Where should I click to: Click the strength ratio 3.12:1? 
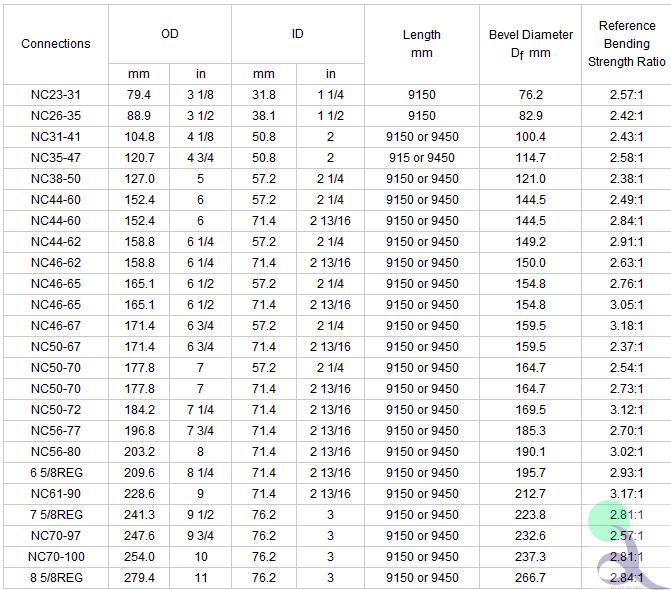pos(626,409)
